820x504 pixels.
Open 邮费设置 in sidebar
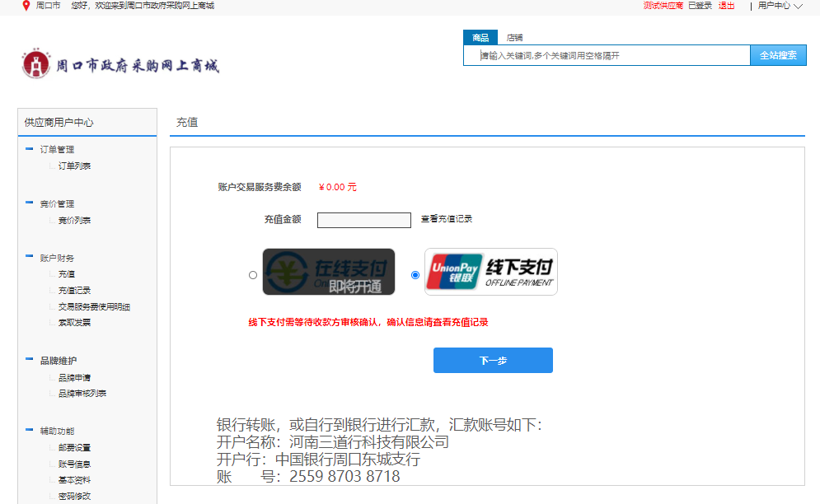click(x=74, y=447)
